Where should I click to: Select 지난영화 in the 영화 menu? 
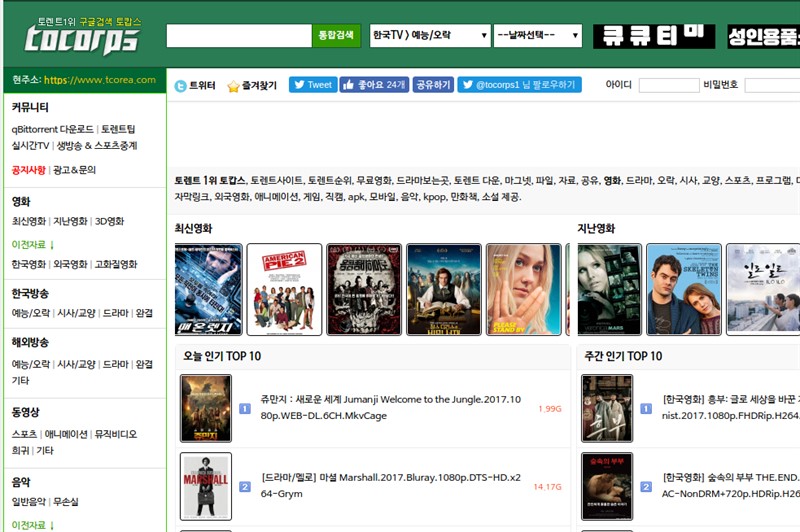(x=70, y=221)
